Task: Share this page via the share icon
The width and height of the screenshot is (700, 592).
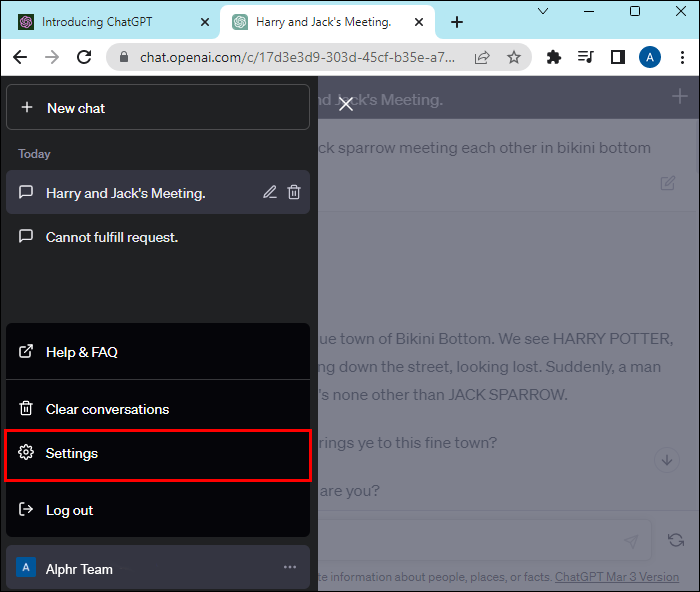Action: (x=482, y=57)
